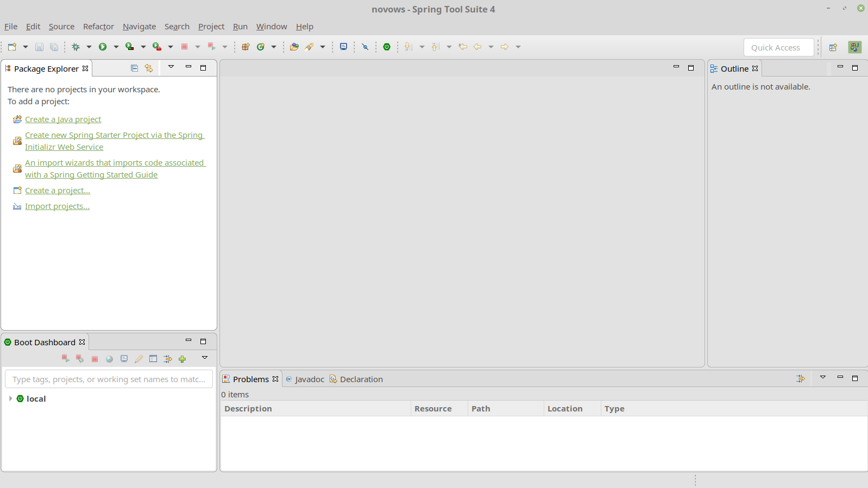Click the Open Perspective icon

point(833,48)
